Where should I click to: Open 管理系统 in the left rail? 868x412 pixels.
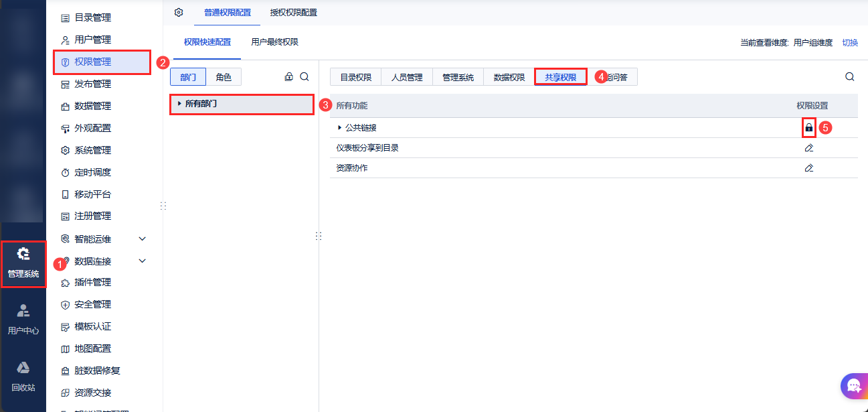23,263
